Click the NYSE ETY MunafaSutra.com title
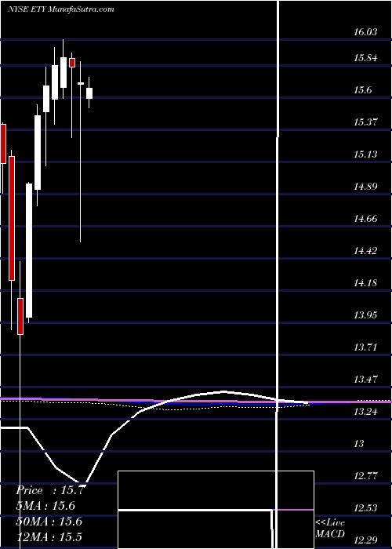The width and height of the screenshot is (392, 549). (x=61, y=9)
